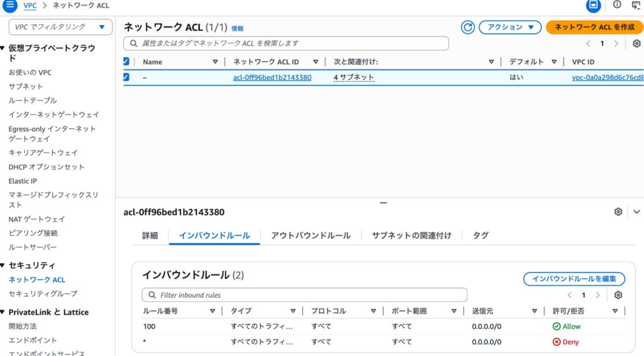Click the blue split-panel icon at top right
The width and height of the screenshot is (644, 356).
(593, 6)
